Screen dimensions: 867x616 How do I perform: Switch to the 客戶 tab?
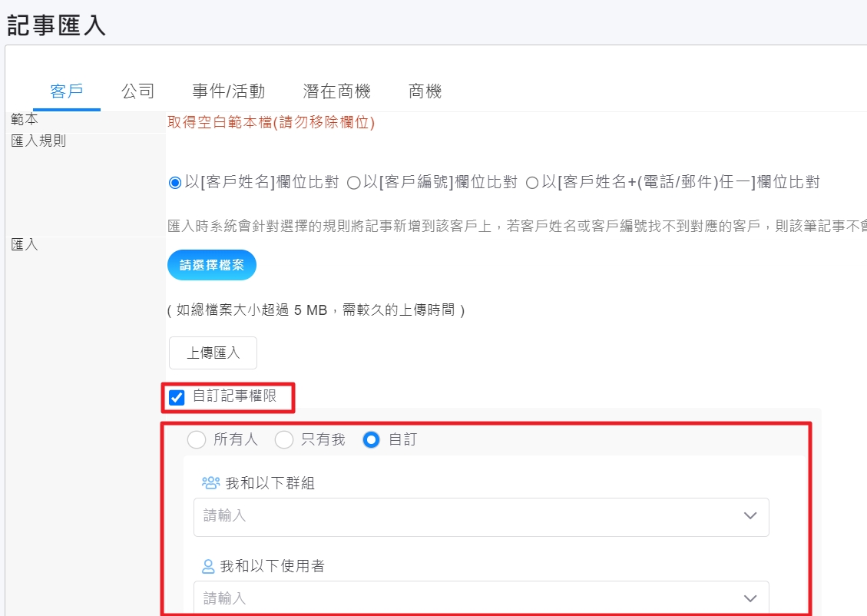coord(67,91)
